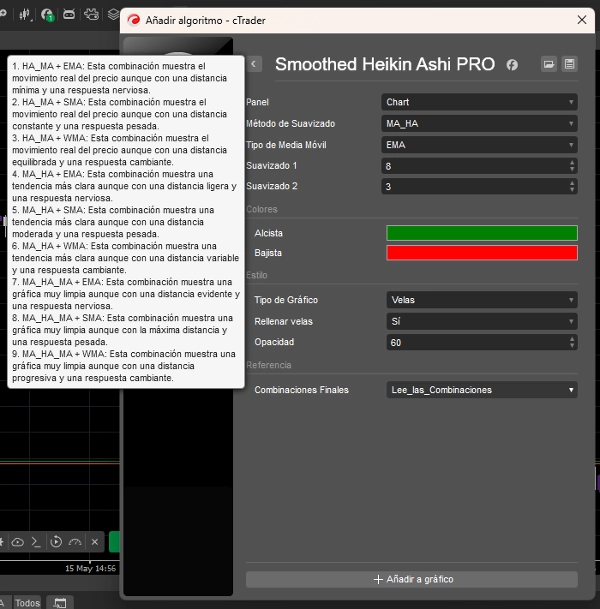Increase the Suavizado 1 value
This screenshot has height=609, width=600.
(x=572, y=163)
